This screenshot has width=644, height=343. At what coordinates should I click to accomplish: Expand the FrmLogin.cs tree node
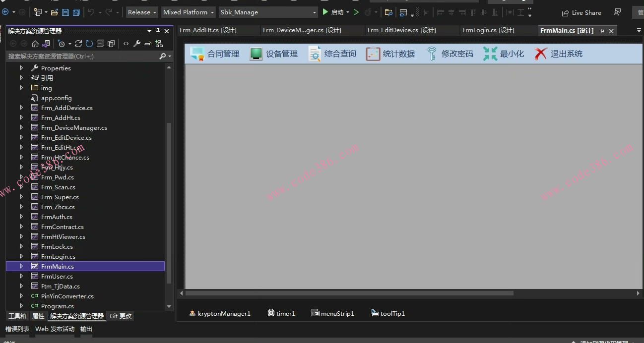tap(21, 256)
